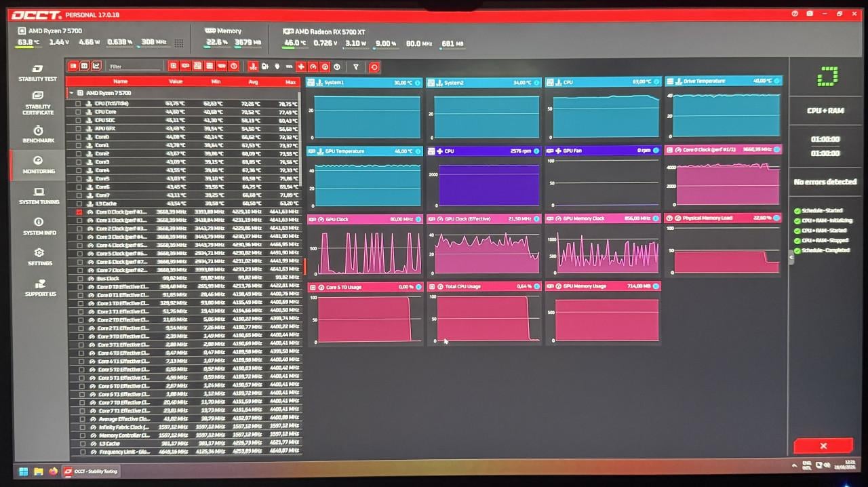
Task: Click info icon on GPU Fan graph
Action: point(656,151)
